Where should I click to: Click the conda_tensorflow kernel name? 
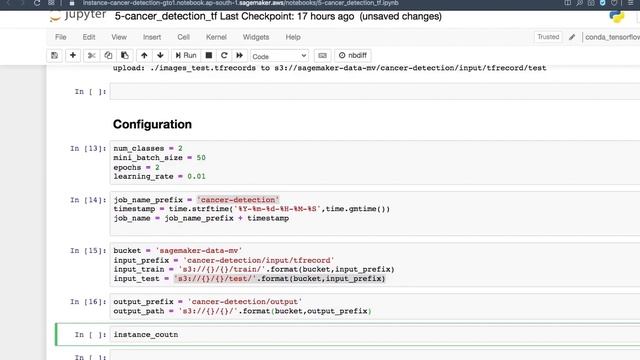612,37
